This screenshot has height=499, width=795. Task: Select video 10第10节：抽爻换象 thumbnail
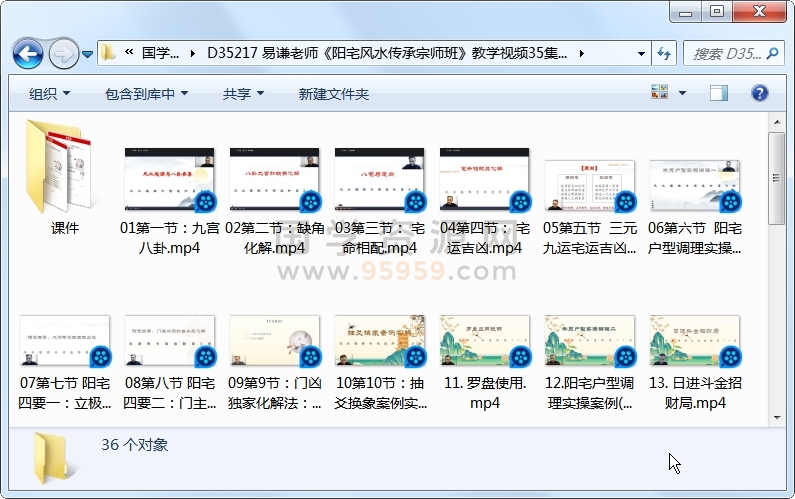tap(379, 340)
